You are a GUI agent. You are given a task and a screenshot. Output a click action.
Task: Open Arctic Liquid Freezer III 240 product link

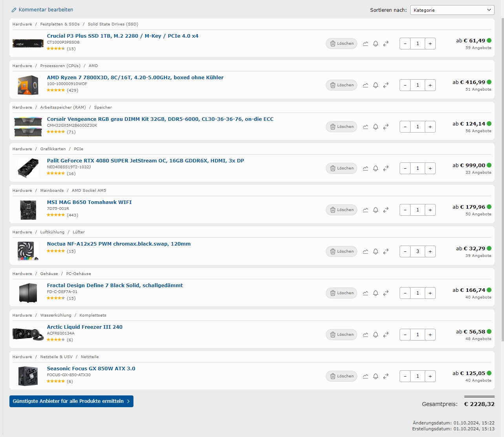pos(85,327)
